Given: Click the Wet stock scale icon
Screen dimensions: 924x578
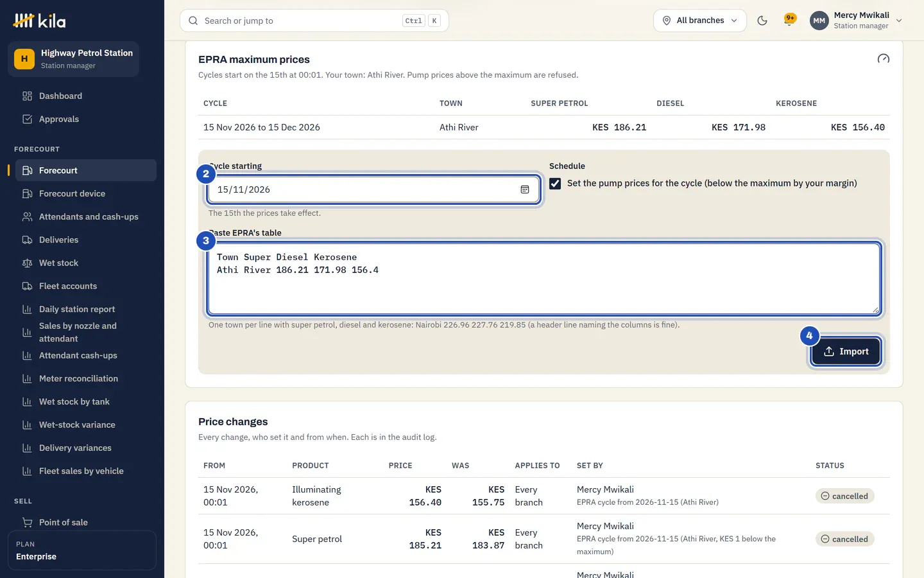Looking at the screenshot, I should coord(27,263).
